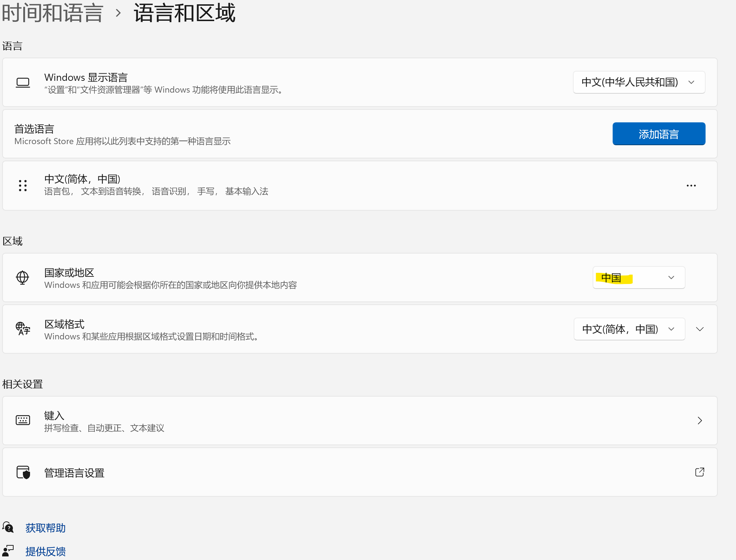Open the 国家或地区 dropdown showing 中国

point(639,277)
